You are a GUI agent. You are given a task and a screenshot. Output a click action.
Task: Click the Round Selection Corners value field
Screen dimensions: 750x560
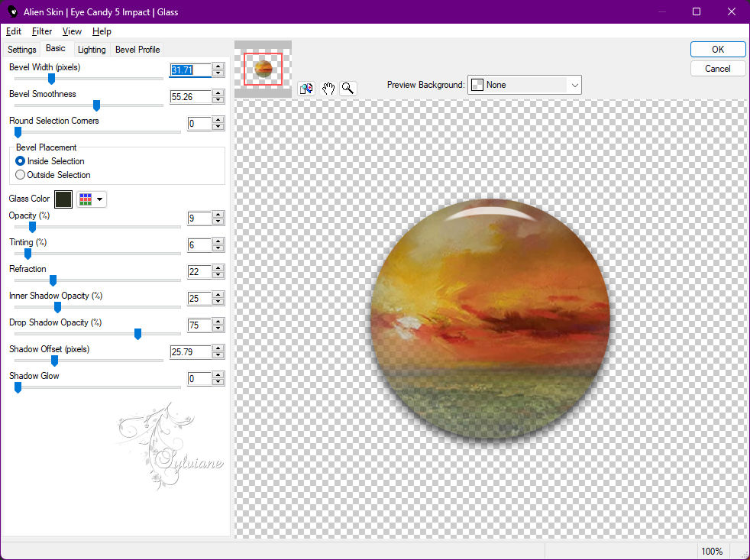(199, 124)
